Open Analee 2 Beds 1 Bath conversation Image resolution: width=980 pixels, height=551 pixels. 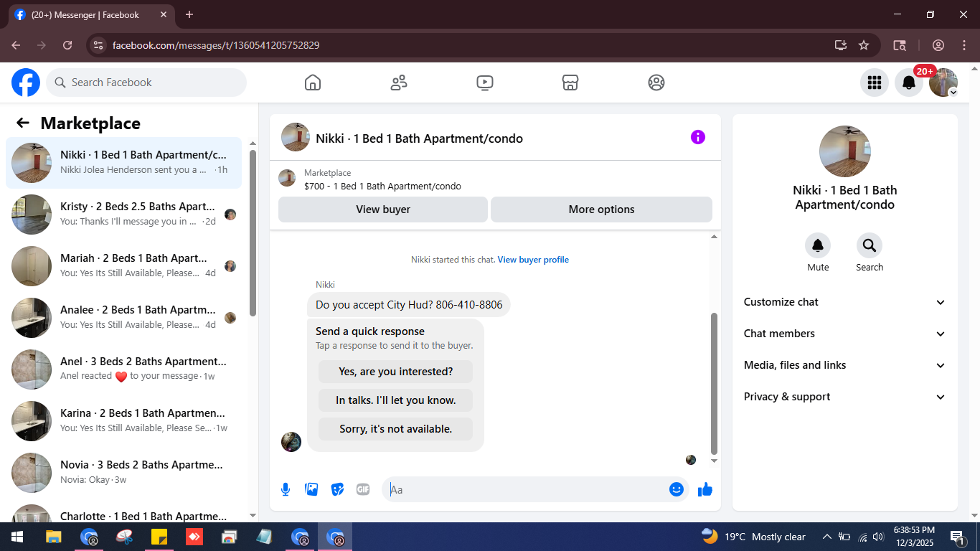[x=123, y=318]
